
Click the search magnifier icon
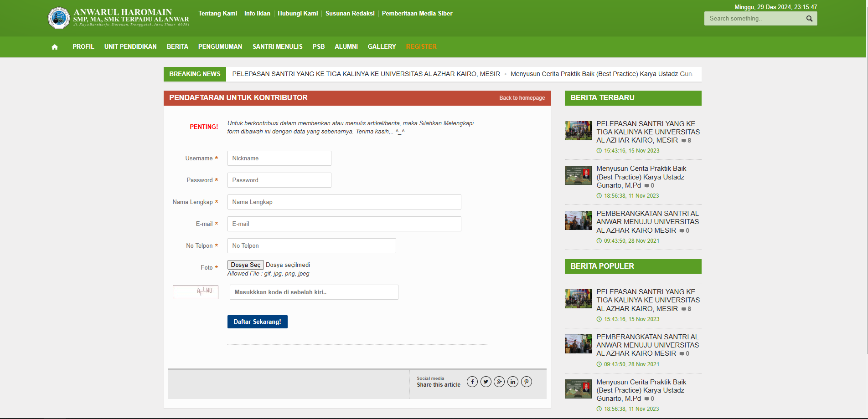(809, 19)
